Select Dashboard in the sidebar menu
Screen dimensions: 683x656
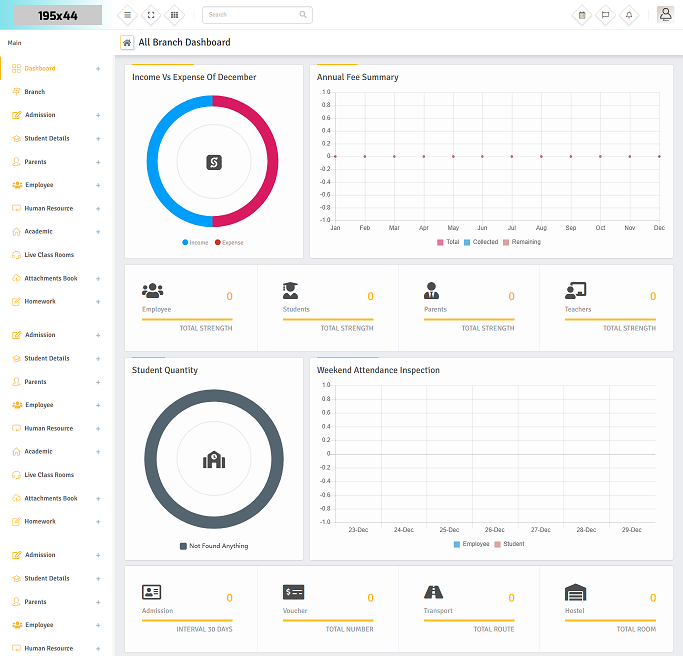[x=40, y=69]
